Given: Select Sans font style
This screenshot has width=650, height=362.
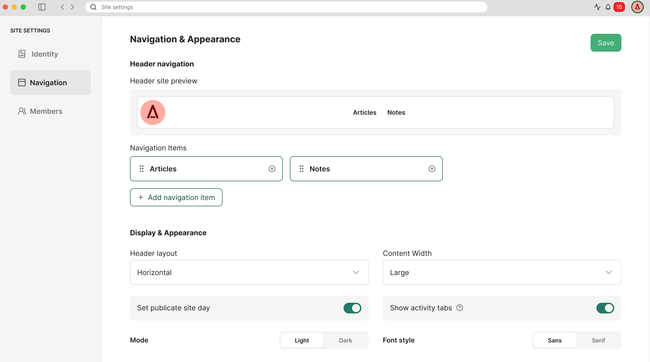Looking at the screenshot, I should point(555,340).
